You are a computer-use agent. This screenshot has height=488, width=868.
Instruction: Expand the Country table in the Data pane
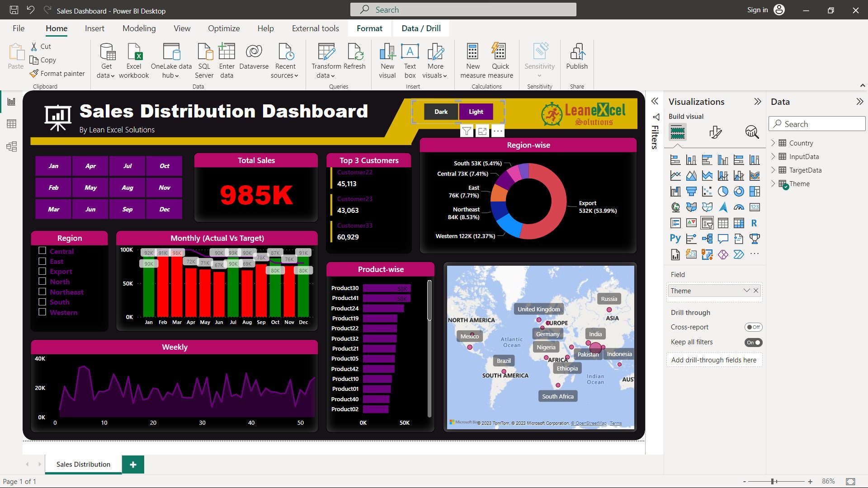point(774,143)
